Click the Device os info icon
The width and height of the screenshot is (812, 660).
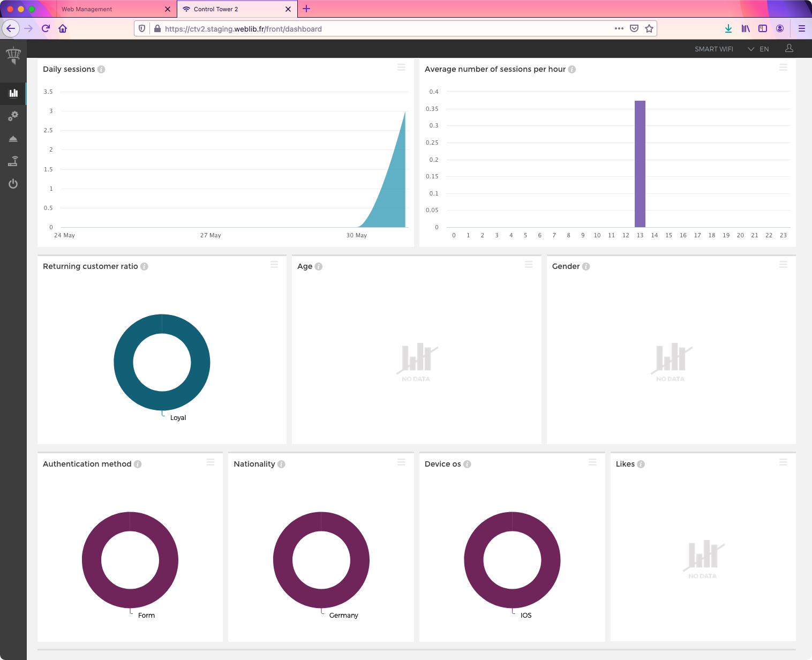click(x=467, y=464)
